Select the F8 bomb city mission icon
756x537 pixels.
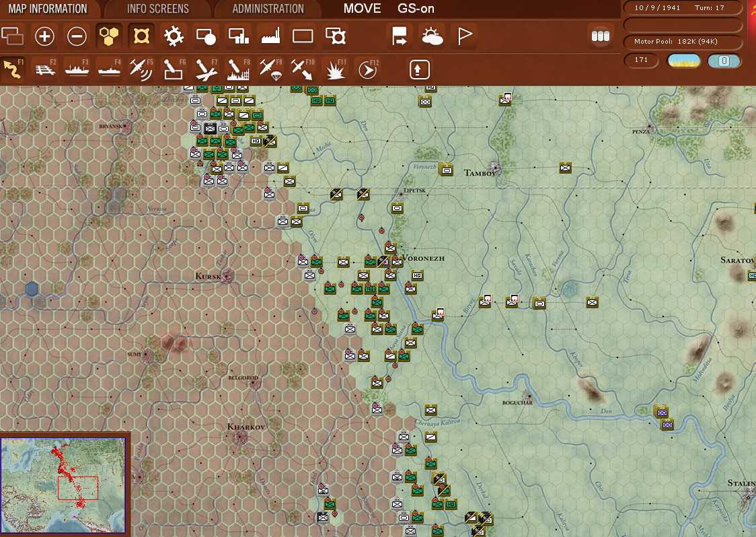point(237,69)
